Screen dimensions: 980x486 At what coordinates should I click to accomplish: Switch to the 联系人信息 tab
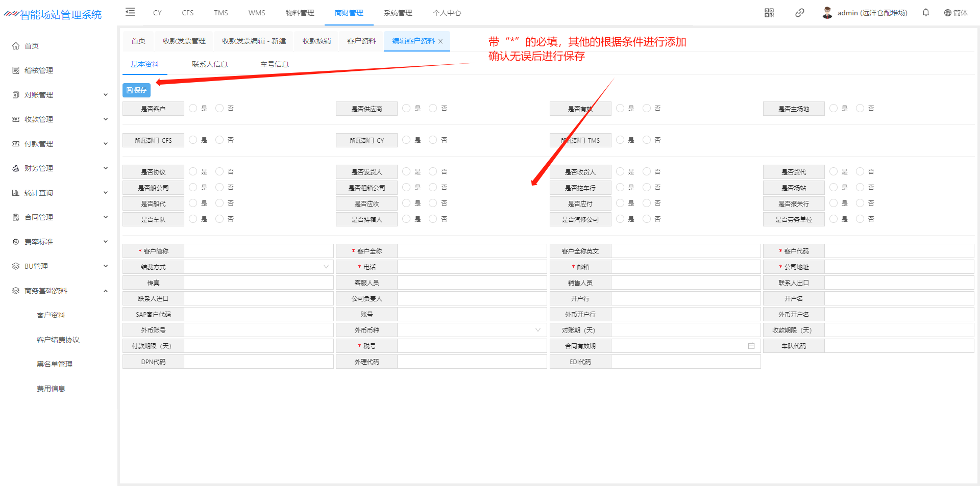tap(209, 64)
